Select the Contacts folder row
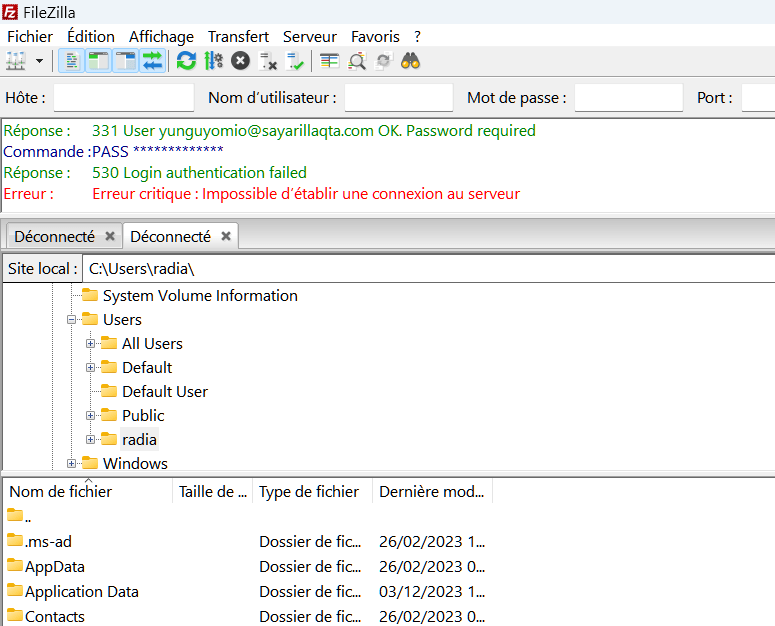This screenshot has width=775, height=626. 249,617
